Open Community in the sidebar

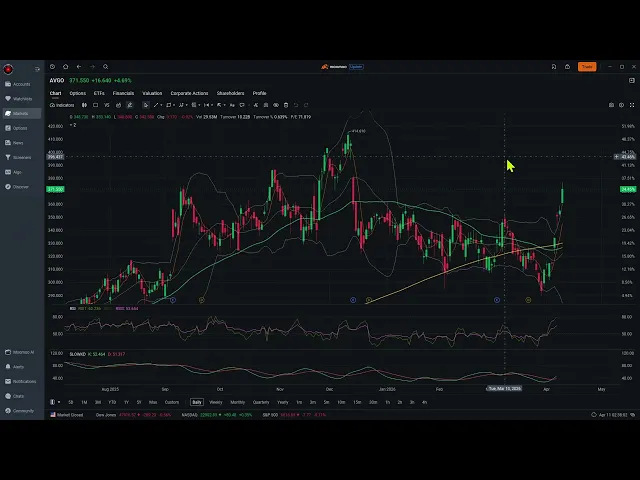pos(20,411)
